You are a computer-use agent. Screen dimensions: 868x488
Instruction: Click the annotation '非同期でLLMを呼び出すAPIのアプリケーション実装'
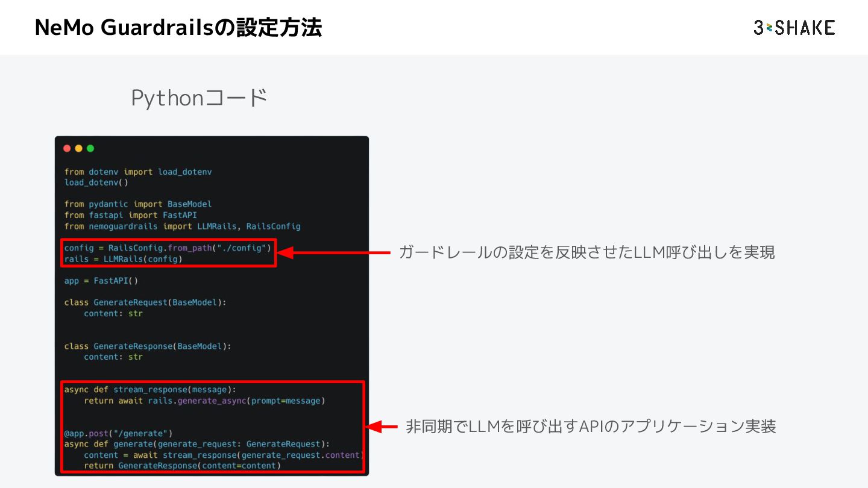tap(591, 427)
